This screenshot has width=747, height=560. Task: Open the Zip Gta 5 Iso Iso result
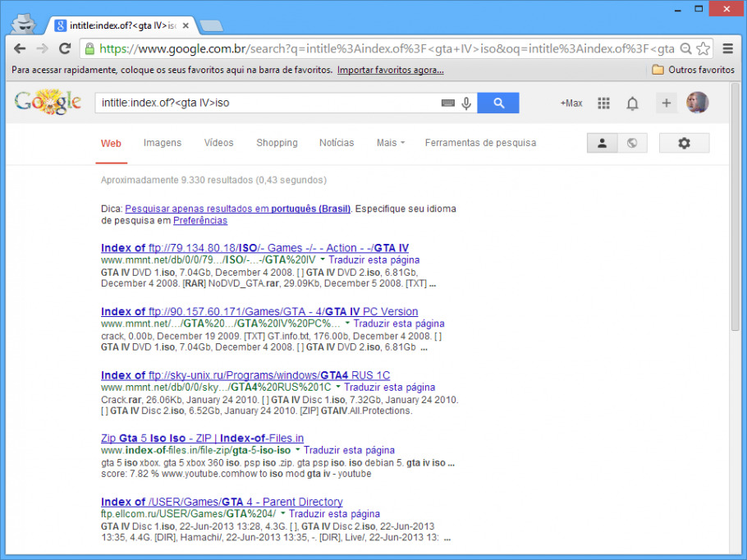point(203,438)
